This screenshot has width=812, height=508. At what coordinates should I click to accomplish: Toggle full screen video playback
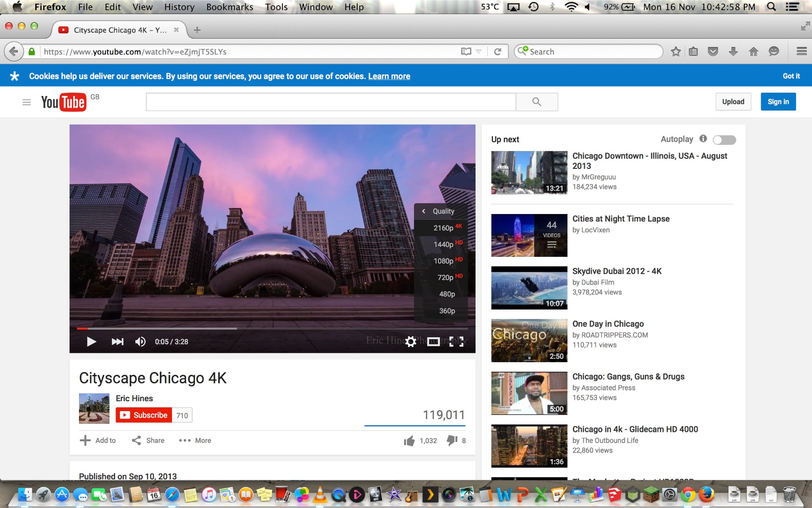(x=456, y=341)
